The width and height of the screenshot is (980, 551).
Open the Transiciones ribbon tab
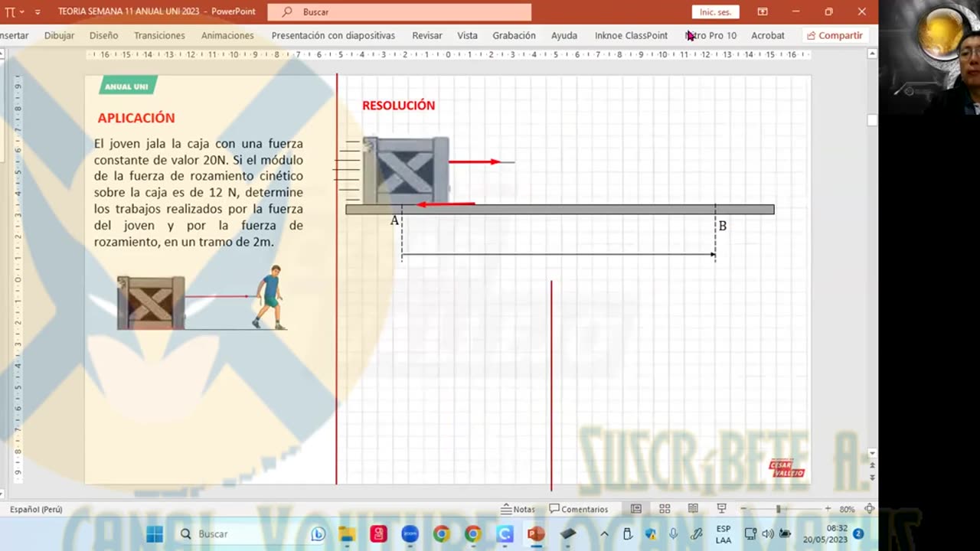pos(159,35)
